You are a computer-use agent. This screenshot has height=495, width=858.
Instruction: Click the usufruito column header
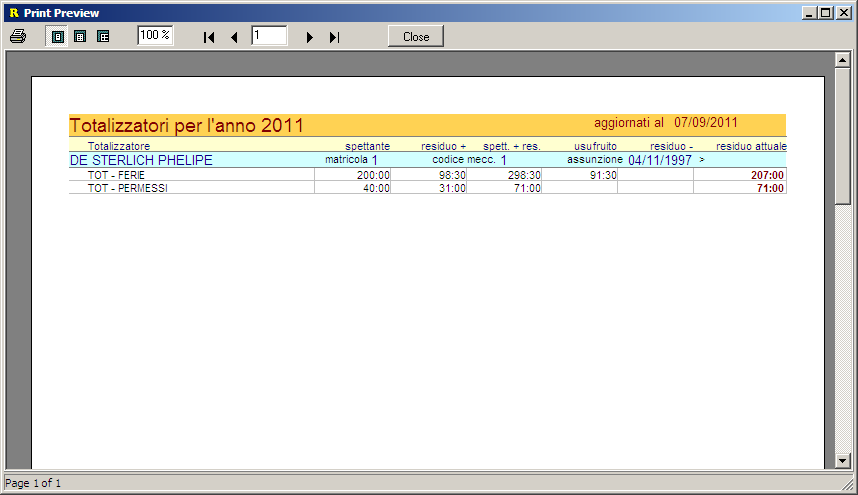[595, 146]
